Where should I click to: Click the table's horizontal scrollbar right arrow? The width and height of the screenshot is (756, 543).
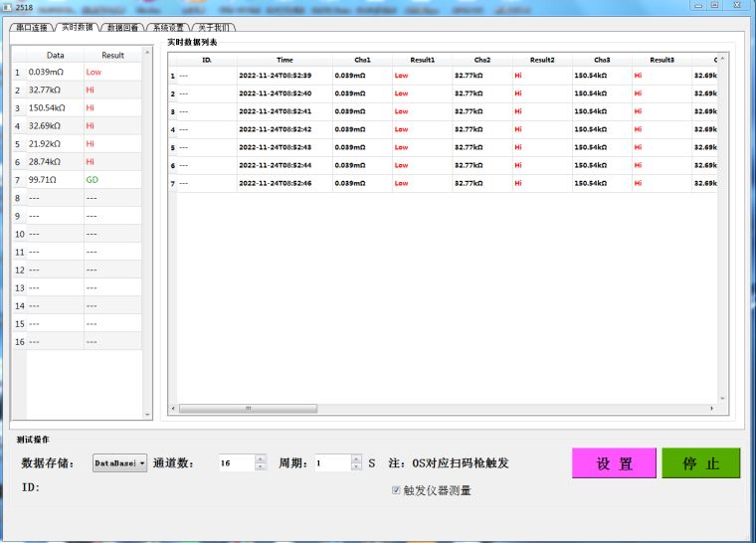[x=711, y=409]
